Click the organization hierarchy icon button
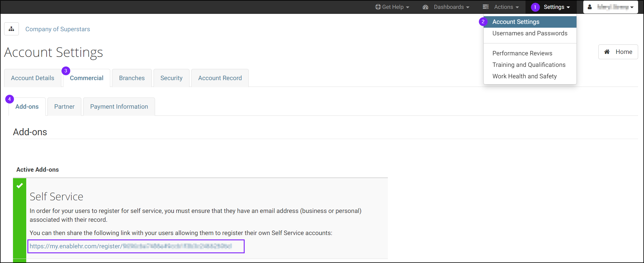 (x=11, y=29)
